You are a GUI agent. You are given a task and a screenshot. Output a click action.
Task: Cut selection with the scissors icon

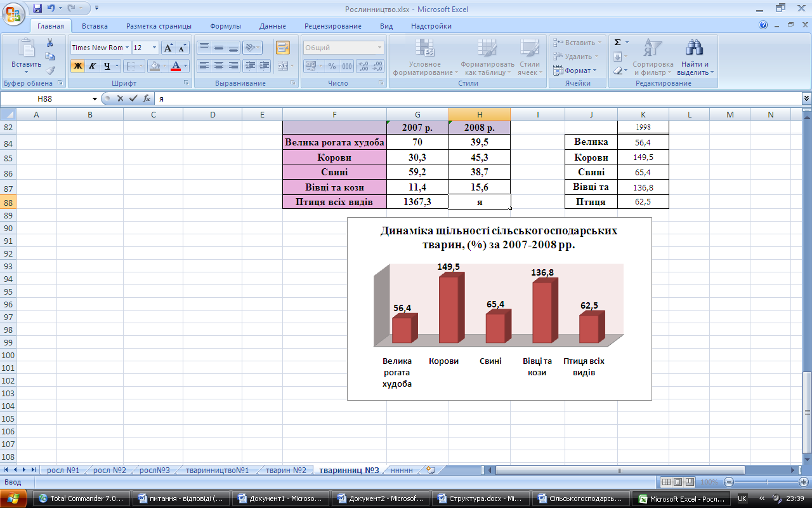pos(49,43)
